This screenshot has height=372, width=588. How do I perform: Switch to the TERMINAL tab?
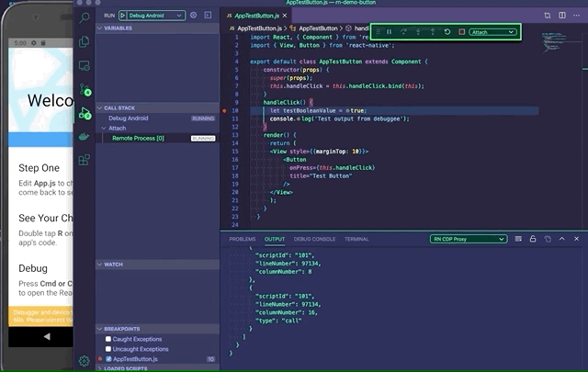coord(356,239)
